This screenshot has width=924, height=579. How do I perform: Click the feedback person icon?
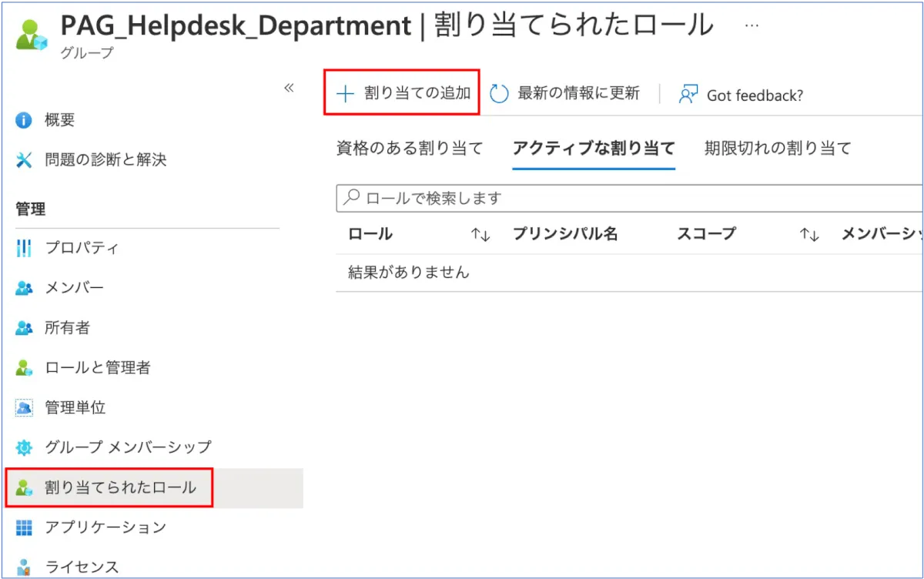coord(687,95)
